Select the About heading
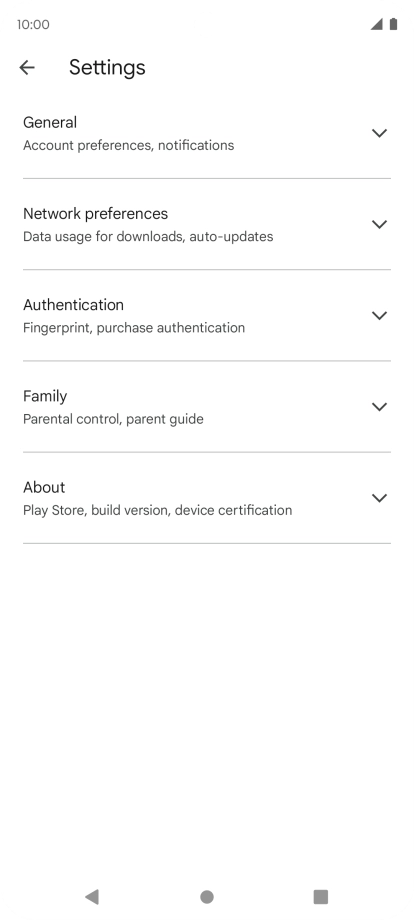The height and width of the screenshot is (920, 414). click(44, 488)
